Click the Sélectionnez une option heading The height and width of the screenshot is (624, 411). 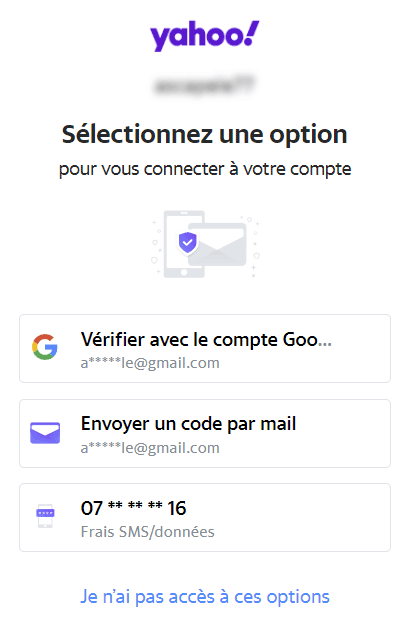click(x=205, y=135)
